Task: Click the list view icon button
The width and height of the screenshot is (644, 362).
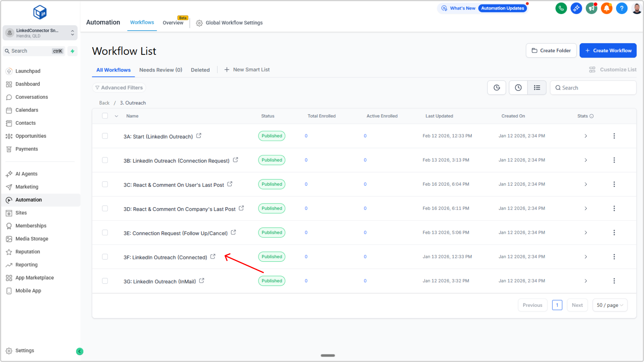Action: pos(537,88)
